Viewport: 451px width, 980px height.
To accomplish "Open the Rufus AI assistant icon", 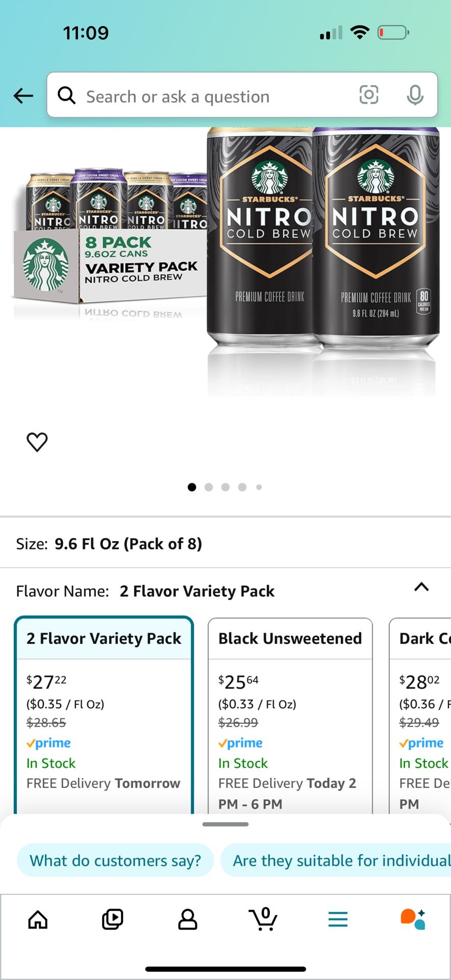I will click(412, 920).
